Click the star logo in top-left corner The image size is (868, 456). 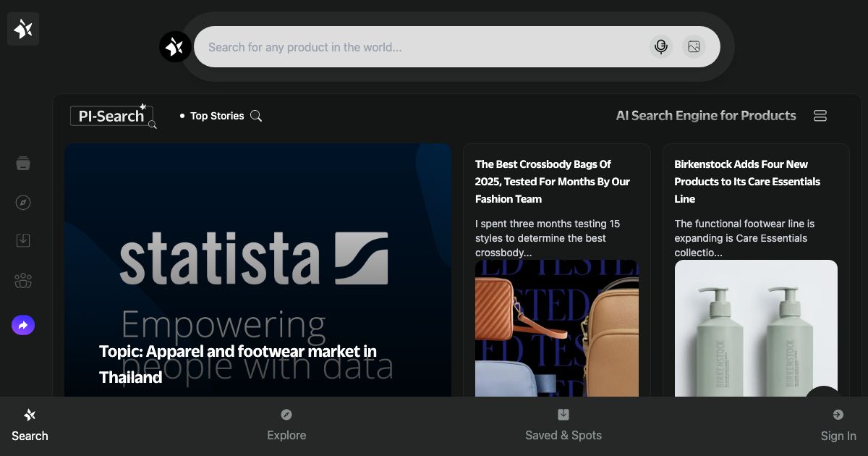click(23, 29)
